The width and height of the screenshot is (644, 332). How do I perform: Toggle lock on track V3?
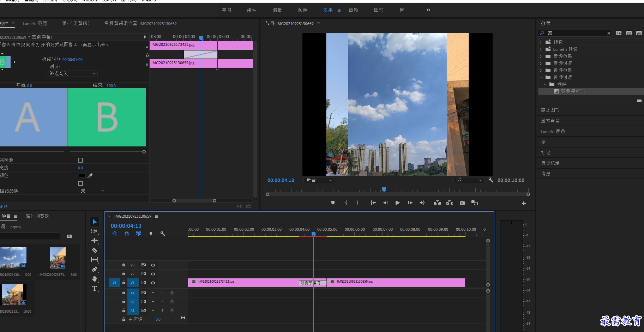pyautogui.click(x=124, y=265)
